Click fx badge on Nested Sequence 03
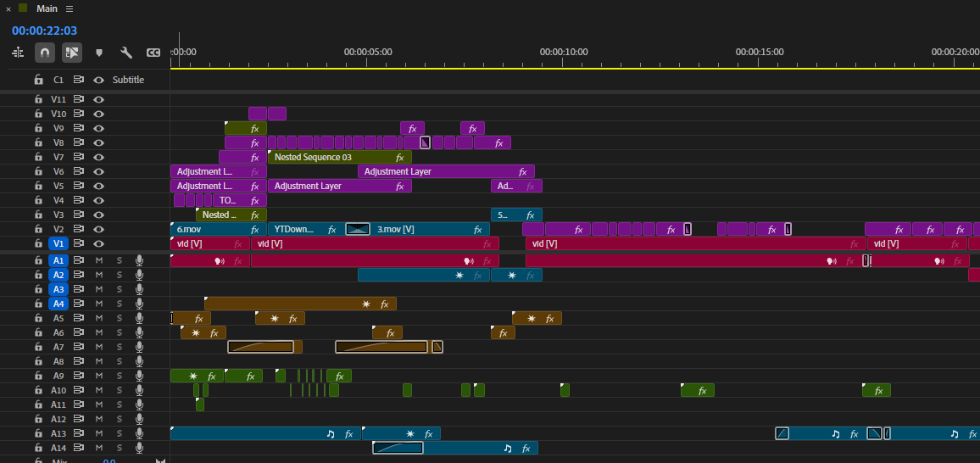Image resolution: width=980 pixels, height=463 pixels. (400, 158)
